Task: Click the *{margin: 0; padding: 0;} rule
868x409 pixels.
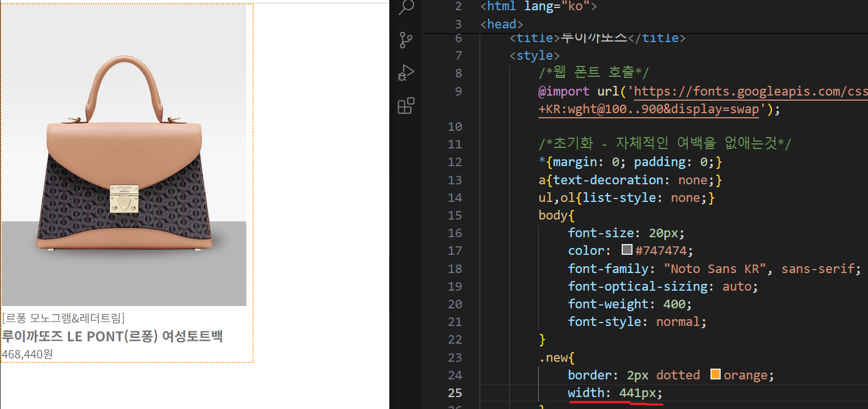Action: [x=630, y=162]
